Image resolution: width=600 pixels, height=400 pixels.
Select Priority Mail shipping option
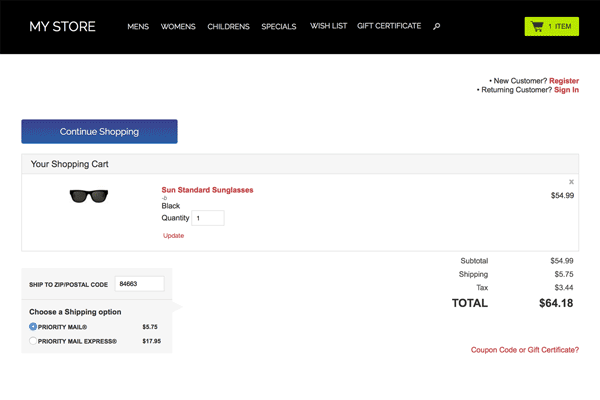pos(33,326)
